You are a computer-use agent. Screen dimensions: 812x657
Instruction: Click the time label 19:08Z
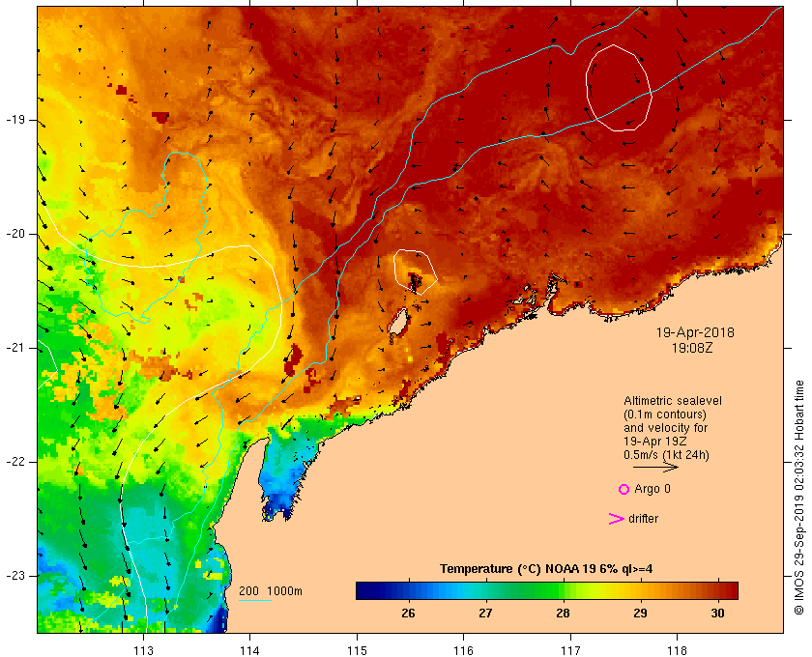tap(692, 348)
